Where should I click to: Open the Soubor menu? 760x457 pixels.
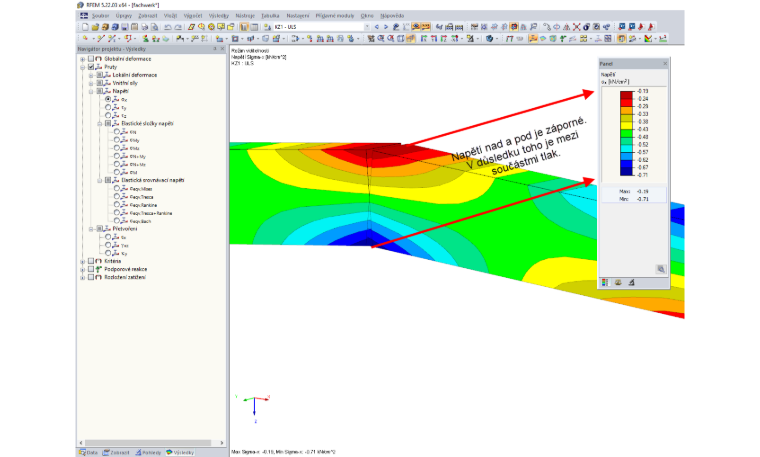pos(100,16)
